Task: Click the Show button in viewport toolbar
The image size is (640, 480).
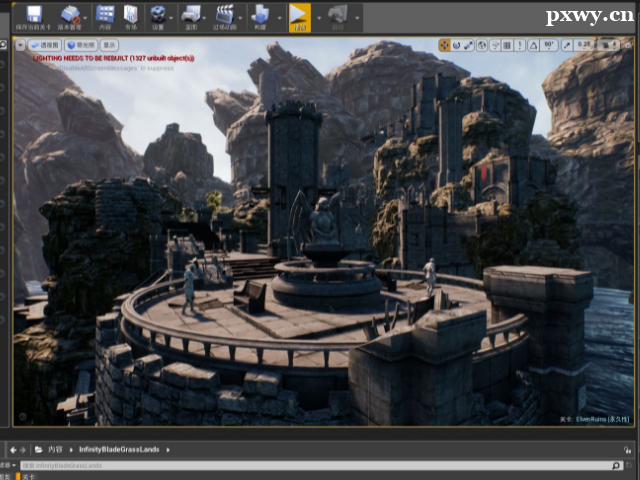Action: pos(109,45)
